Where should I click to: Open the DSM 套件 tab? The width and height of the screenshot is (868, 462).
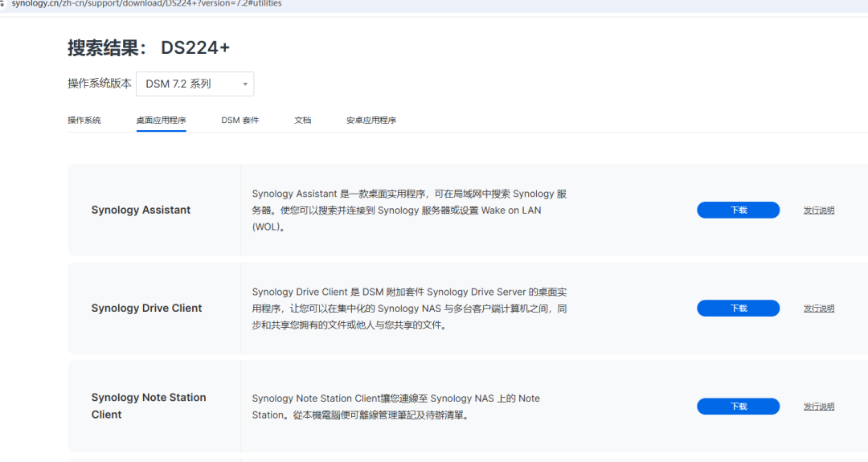(x=240, y=121)
